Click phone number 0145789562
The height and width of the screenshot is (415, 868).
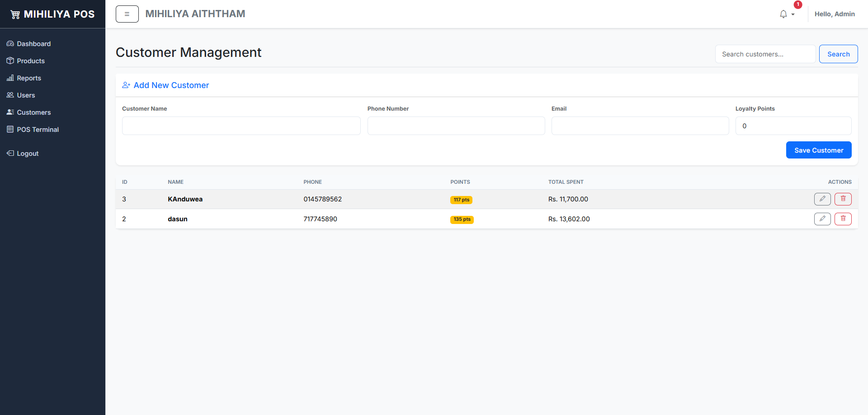pyautogui.click(x=323, y=199)
